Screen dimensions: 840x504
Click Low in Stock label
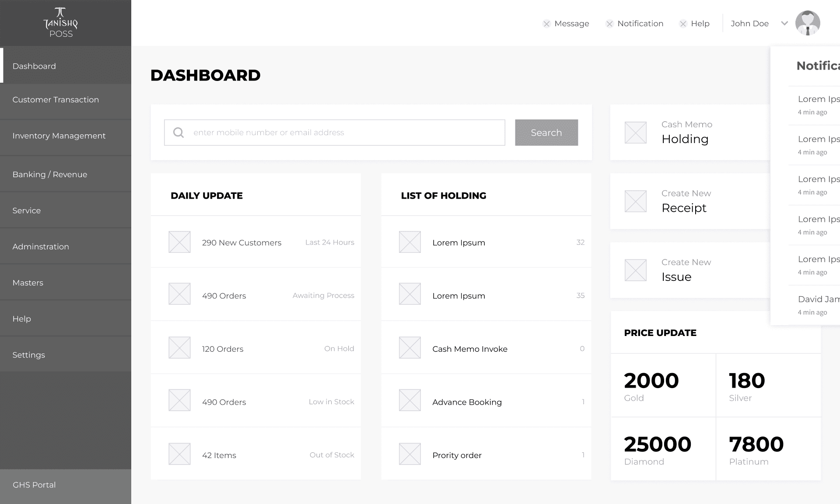click(332, 402)
